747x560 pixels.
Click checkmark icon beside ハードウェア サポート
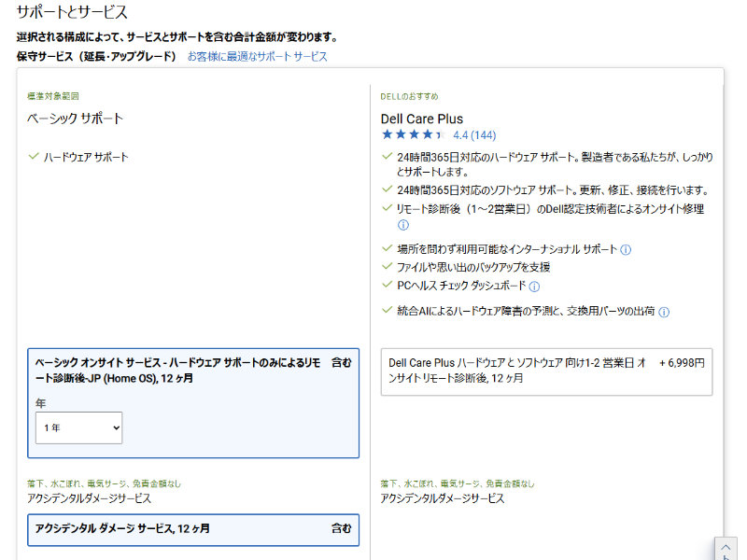[x=34, y=157]
